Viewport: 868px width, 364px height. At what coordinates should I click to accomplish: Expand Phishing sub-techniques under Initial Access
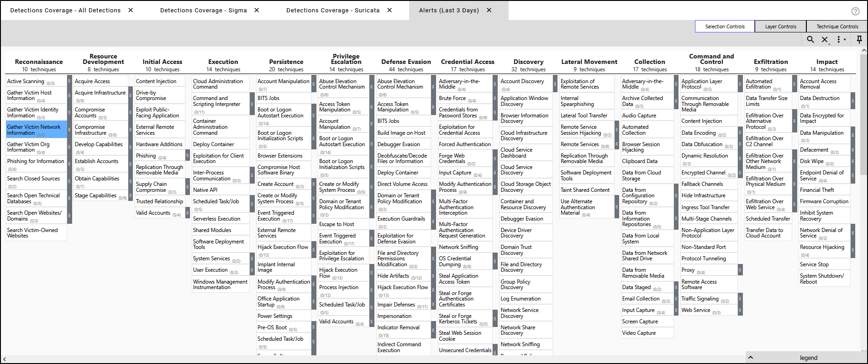tap(187, 156)
